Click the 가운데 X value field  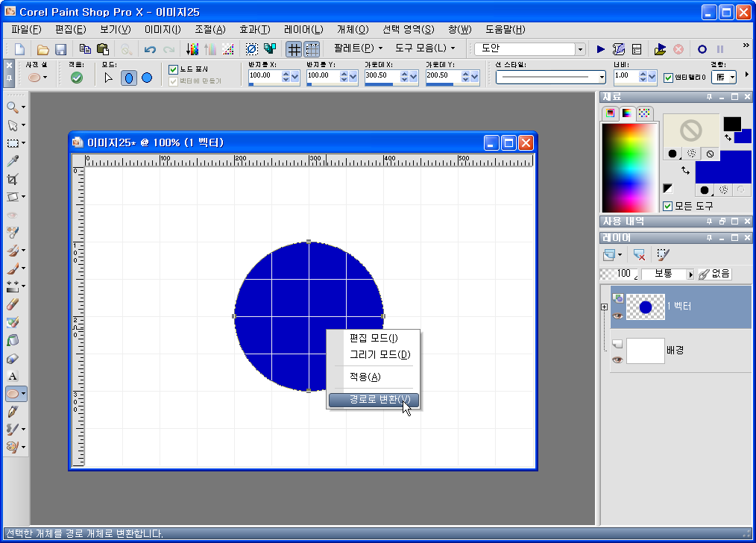[x=382, y=76]
